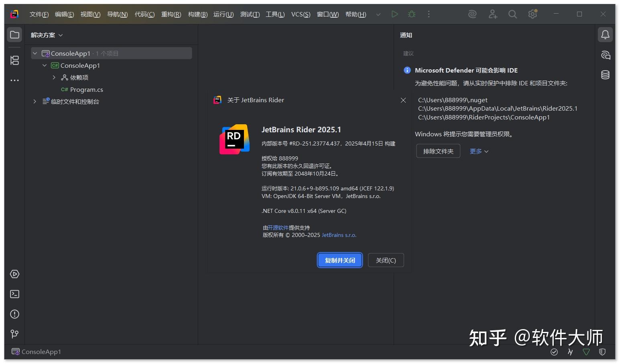Viewport: 620px width, 364px height.
Task: Select Program.cs in the solution tree
Action: coord(86,89)
